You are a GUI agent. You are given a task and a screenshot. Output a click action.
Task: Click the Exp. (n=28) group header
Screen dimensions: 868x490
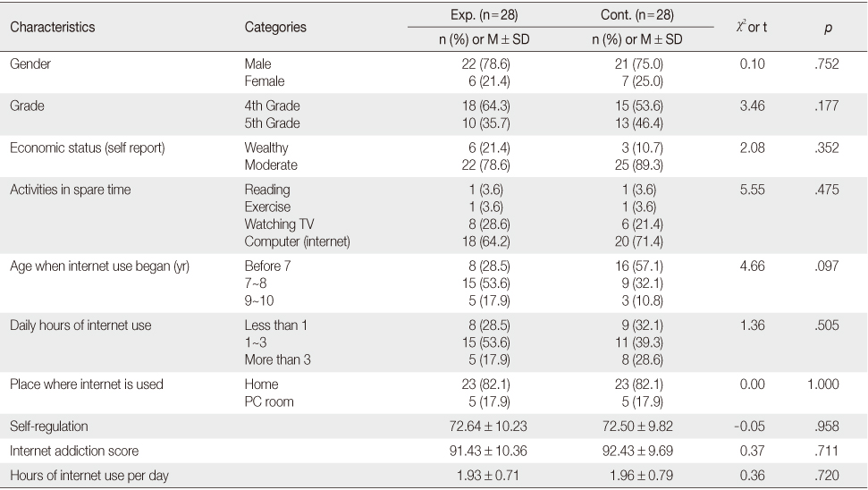pos(485,15)
